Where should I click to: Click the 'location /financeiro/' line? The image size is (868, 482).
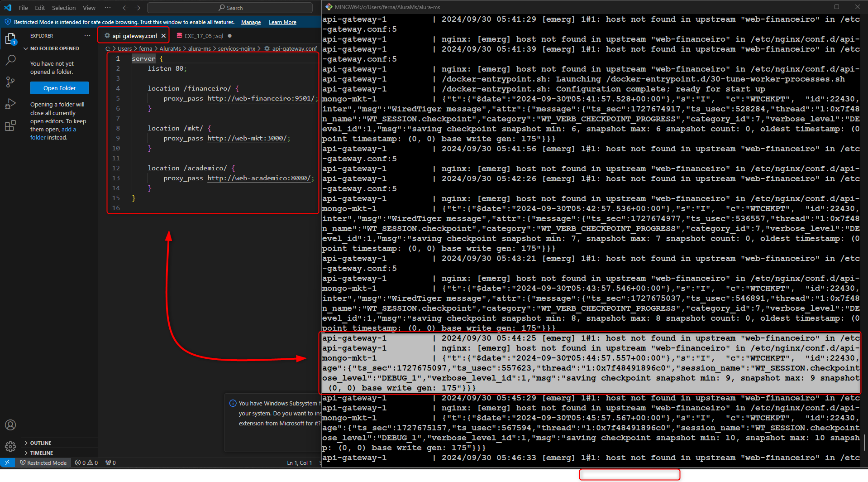pos(193,88)
